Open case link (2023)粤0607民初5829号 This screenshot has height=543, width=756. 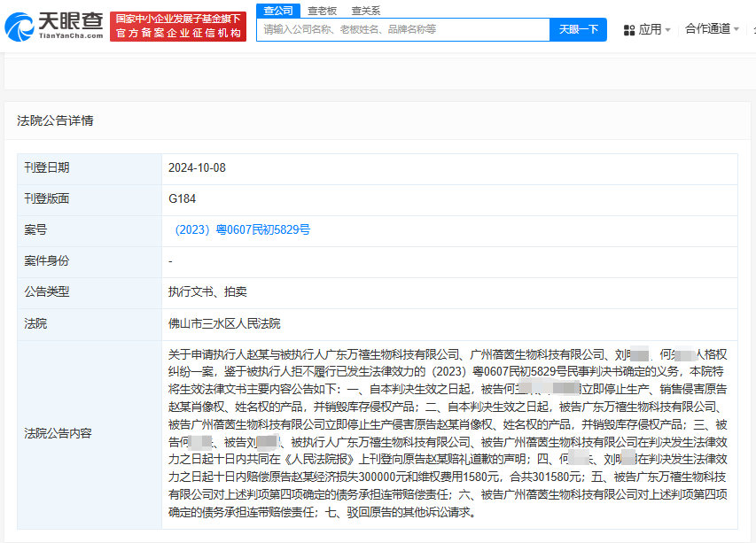click(x=243, y=229)
